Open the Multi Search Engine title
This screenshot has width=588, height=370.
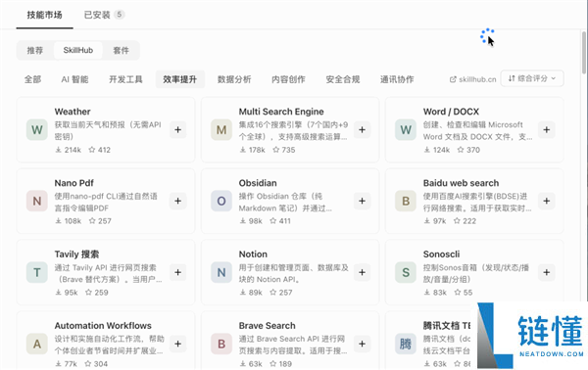pos(281,112)
